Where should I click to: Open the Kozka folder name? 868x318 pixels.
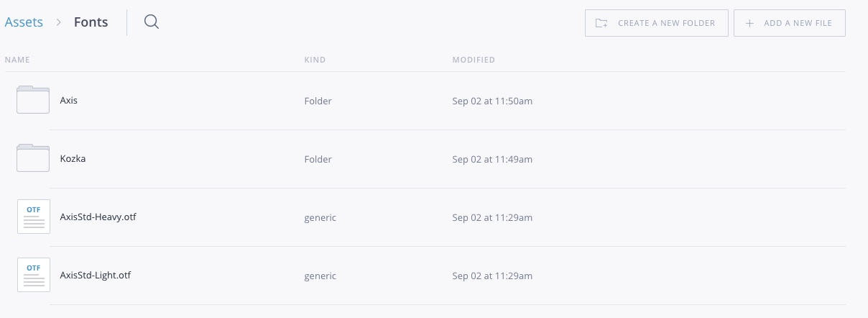[73, 158]
